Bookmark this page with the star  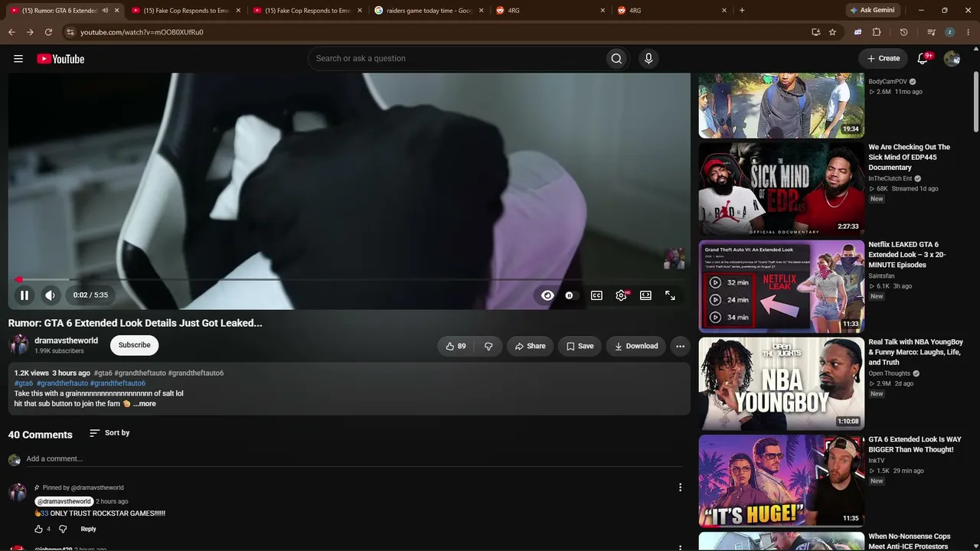(x=832, y=32)
